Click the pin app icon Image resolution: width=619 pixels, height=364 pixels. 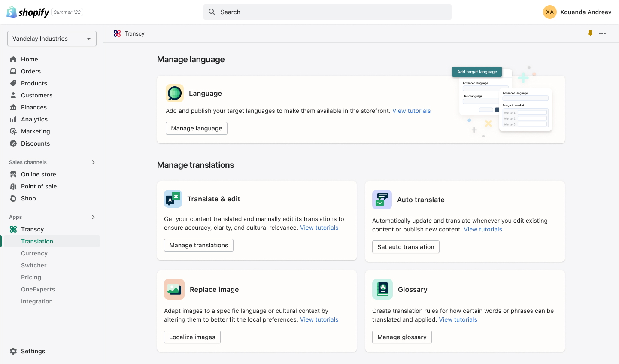tap(590, 33)
